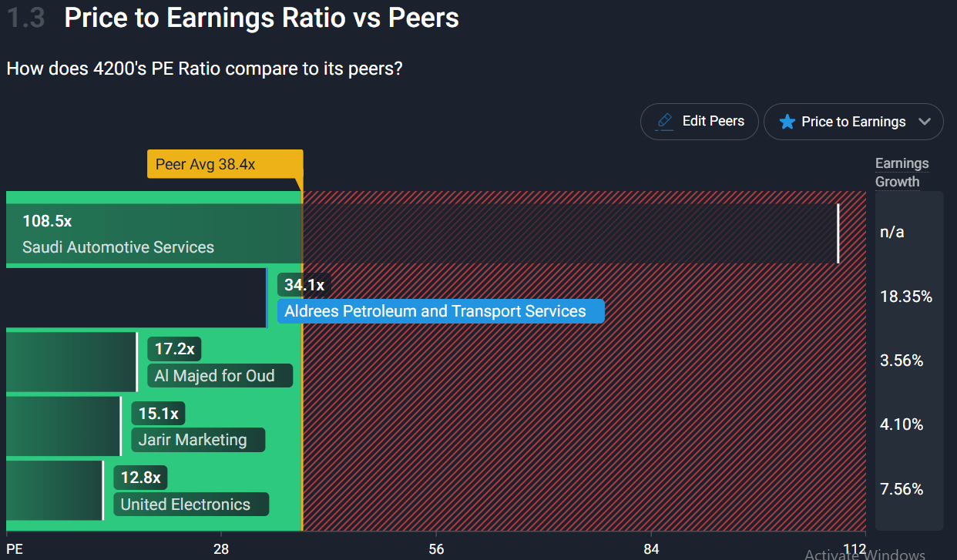957x560 pixels.
Task: Expand the chevron arrow on Price to Earnings
Action: (925, 122)
